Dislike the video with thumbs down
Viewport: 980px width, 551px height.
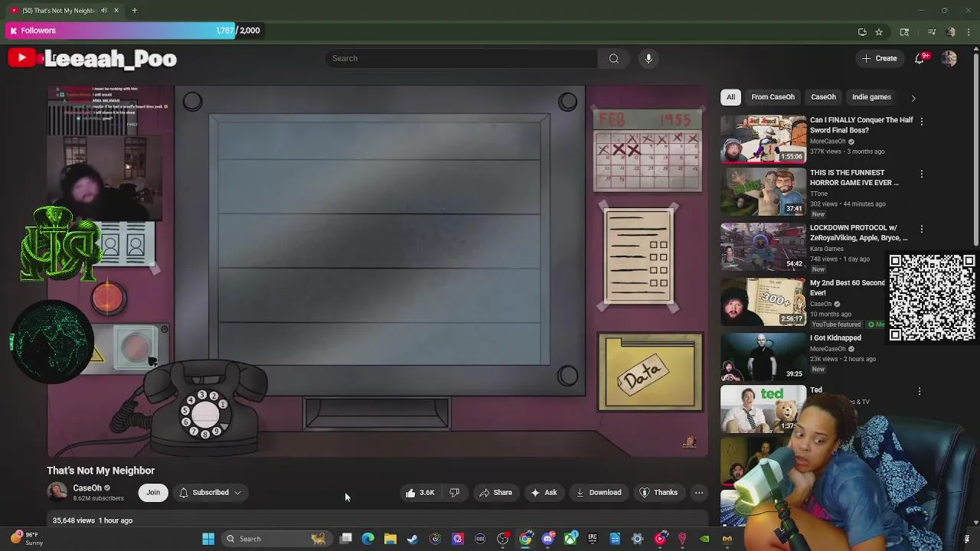(454, 493)
